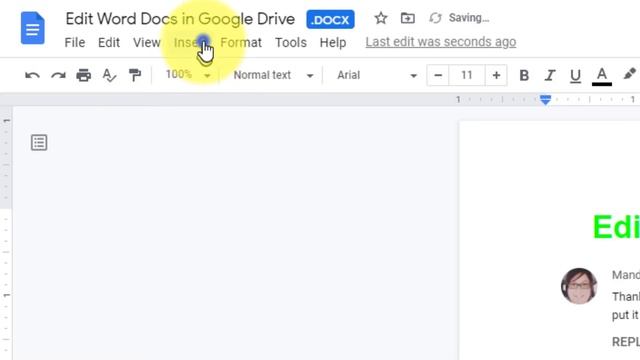The height and width of the screenshot is (360, 640).
Task: Open the Arial font dropdown
Action: [377, 75]
